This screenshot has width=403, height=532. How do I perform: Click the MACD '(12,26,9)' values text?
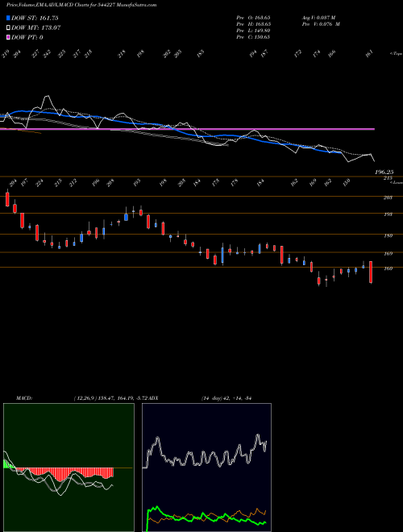click(111, 398)
